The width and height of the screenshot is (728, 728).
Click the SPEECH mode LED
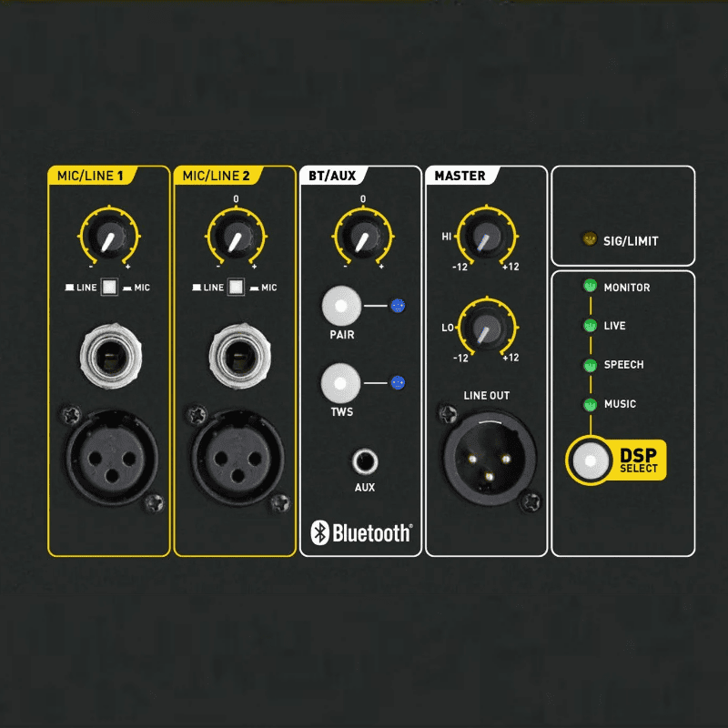pyautogui.click(x=589, y=365)
